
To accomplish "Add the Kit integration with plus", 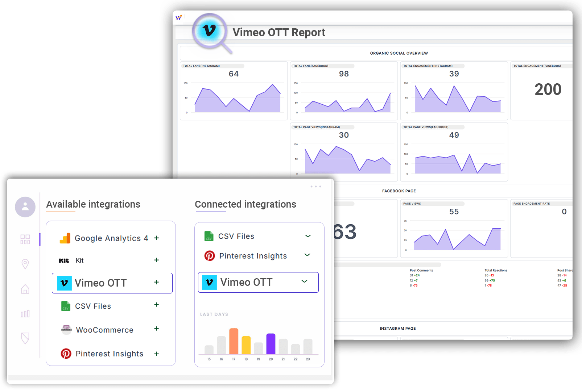I will pyautogui.click(x=156, y=260).
